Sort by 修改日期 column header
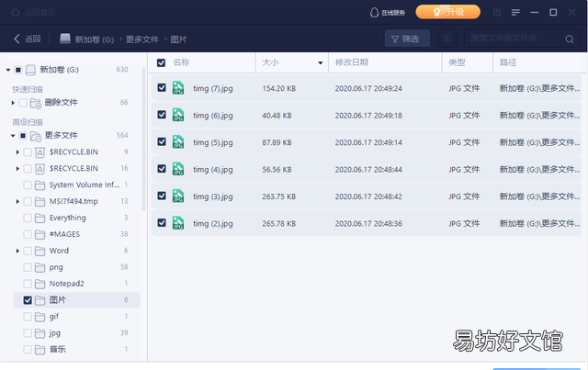 coord(351,62)
